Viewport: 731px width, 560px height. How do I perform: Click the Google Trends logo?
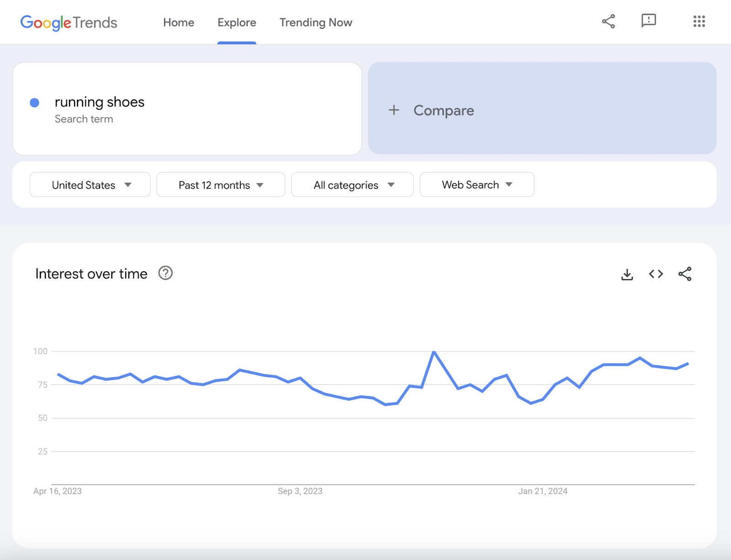click(x=69, y=22)
